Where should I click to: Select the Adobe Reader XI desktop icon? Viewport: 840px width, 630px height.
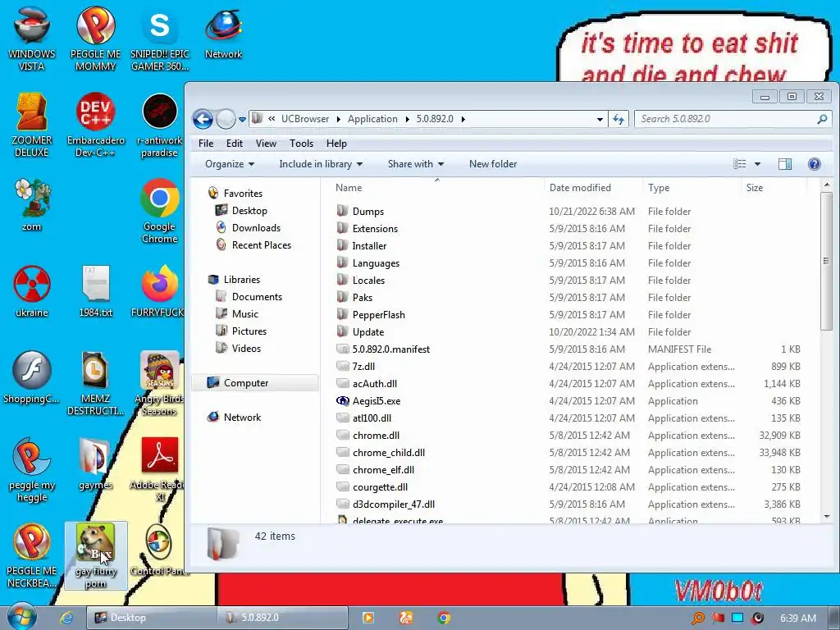(160, 470)
